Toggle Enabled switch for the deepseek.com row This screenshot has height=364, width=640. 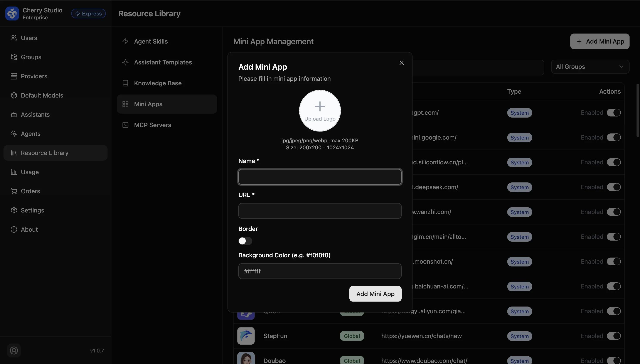pyautogui.click(x=614, y=187)
